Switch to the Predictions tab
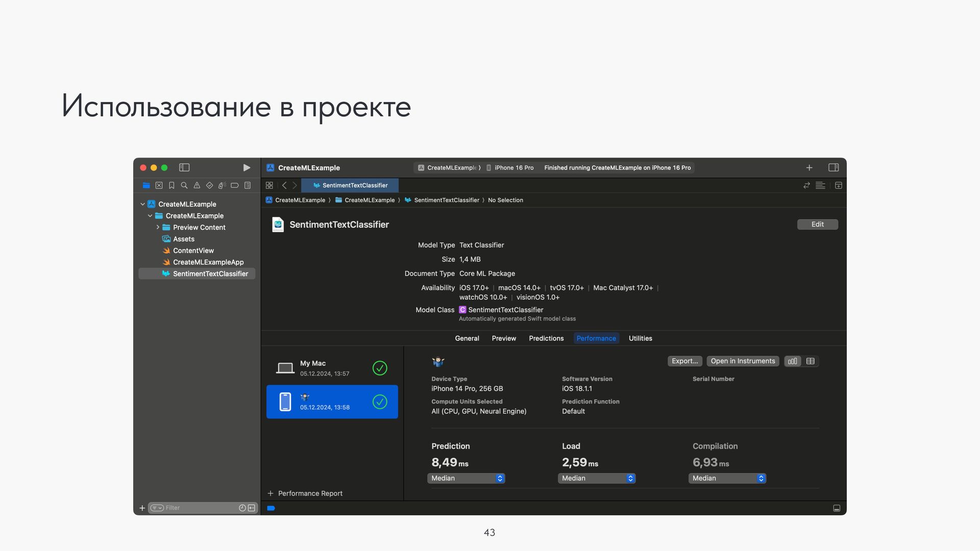Image resolution: width=980 pixels, height=551 pixels. pyautogui.click(x=546, y=338)
